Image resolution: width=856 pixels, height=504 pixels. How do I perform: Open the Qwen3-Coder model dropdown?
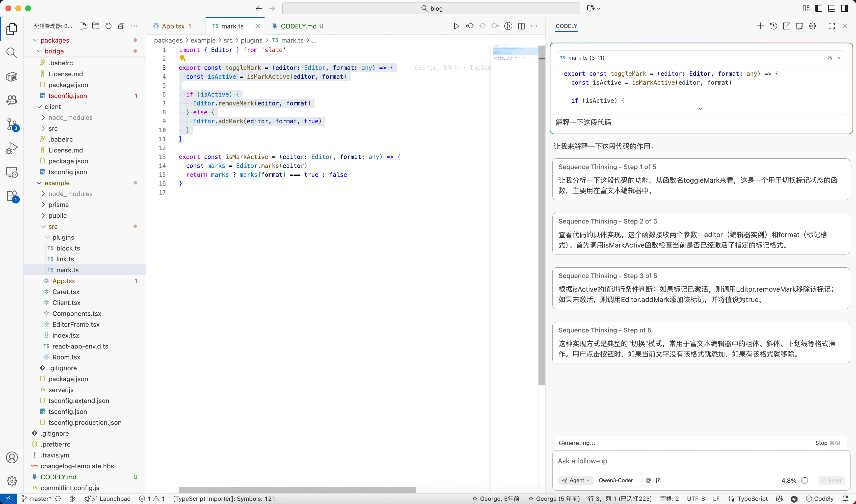[x=618, y=480]
